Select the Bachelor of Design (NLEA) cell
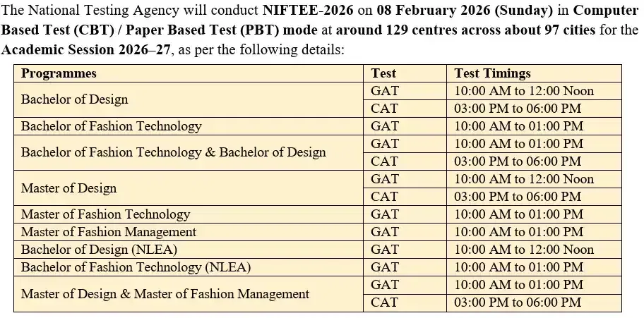This screenshot has width=644, height=318. (x=99, y=250)
